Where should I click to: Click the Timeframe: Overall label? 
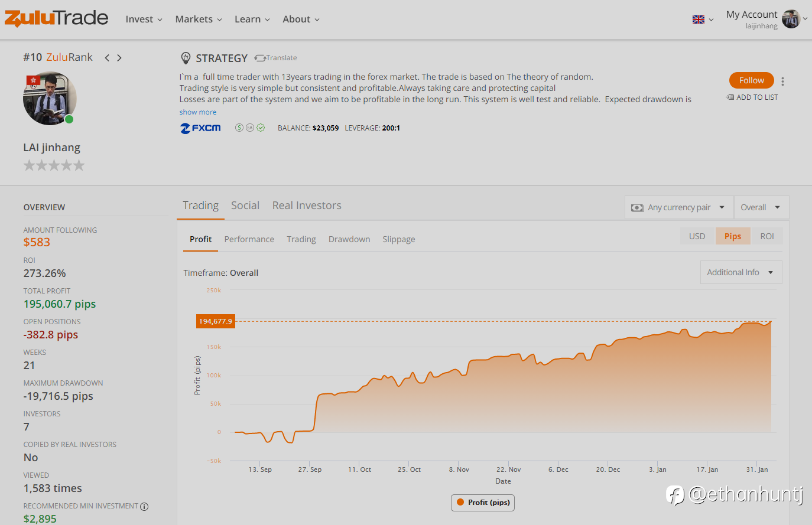(x=221, y=273)
